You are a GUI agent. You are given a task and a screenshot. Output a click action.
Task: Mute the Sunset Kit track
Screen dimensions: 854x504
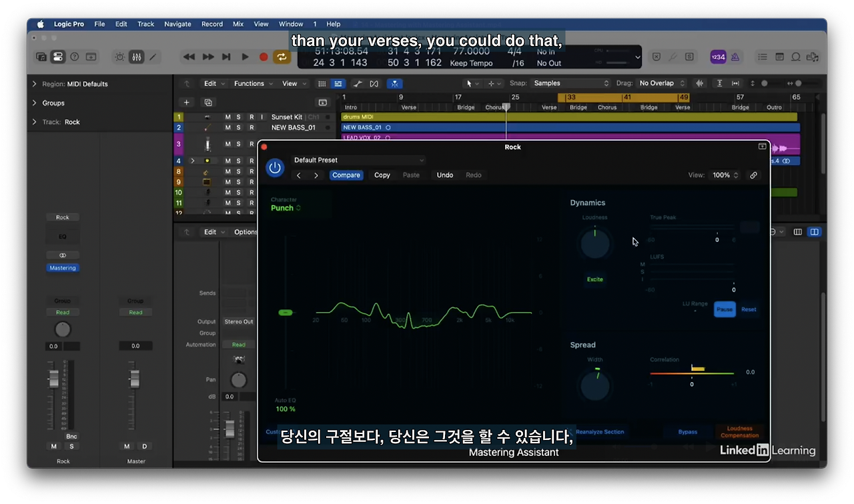pyautogui.click(x=228, y=117)
